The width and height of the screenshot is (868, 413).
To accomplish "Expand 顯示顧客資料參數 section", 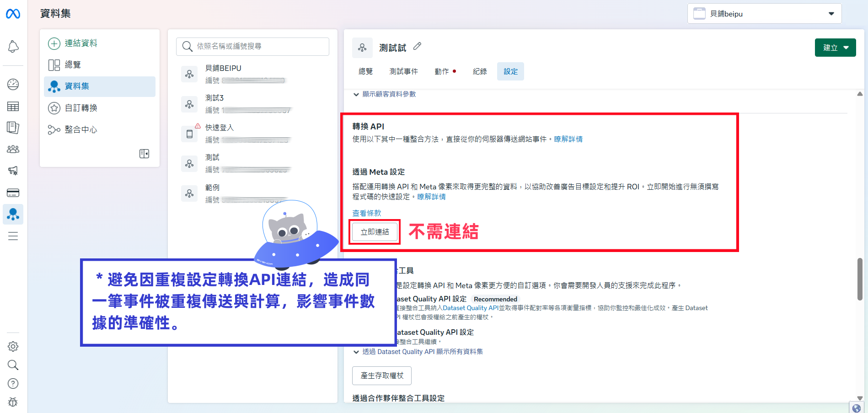I will [x=385, y=94].
